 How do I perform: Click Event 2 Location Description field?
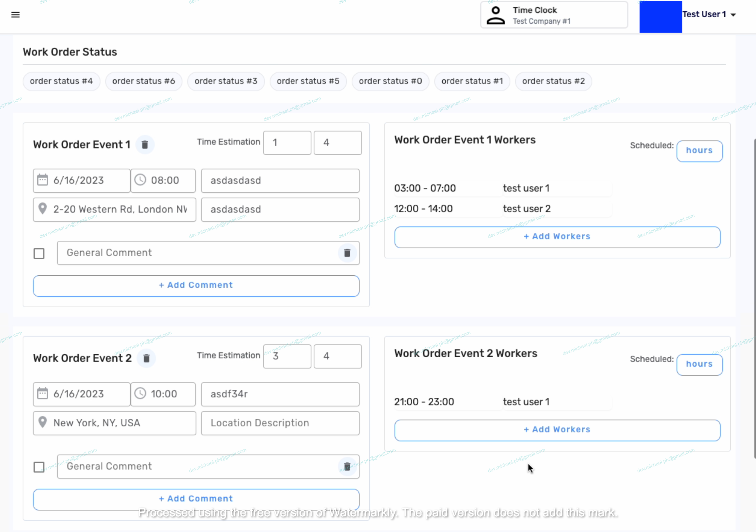(280, 423)
